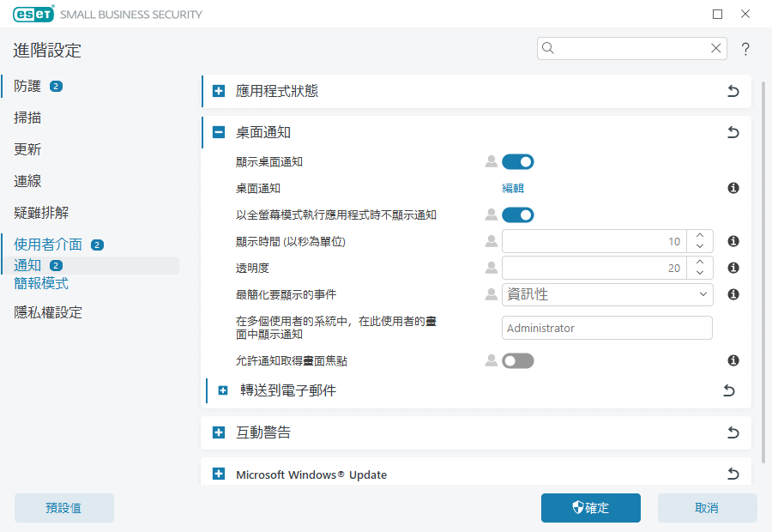
Task: Click inside the Administrator input field
Action: [606, 328]
